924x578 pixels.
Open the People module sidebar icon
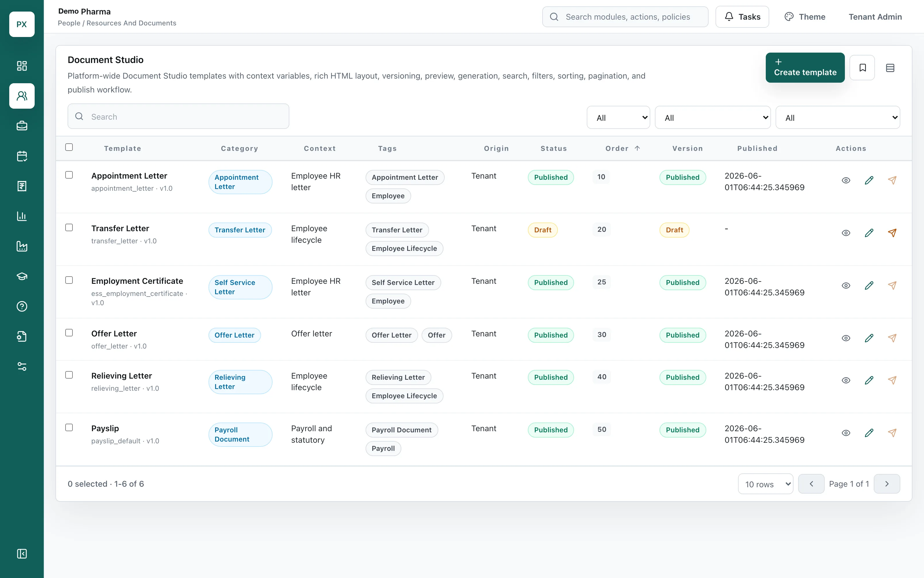(x=22, y=96)
